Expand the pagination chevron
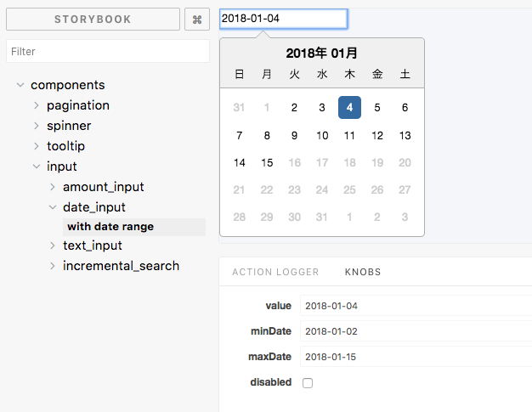 pos(37,105)
